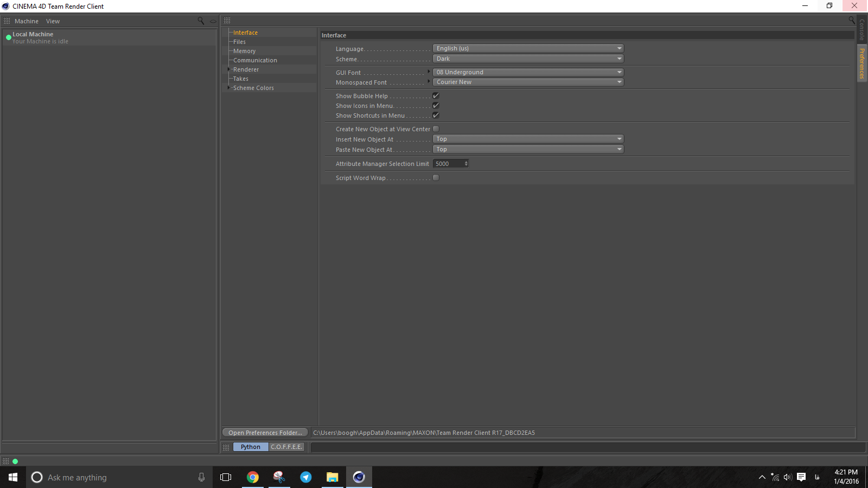Click the grip handle icon in the bottom status bar
868x488 pixels.
tap(5, 461)
